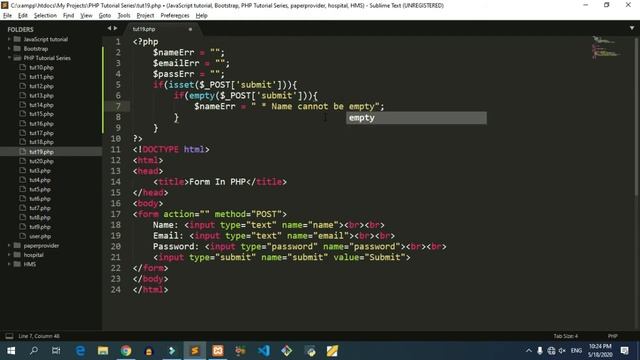Open File Explorer from taskbar
Viewport: 640px width, 360px height.
pos(103,351)
